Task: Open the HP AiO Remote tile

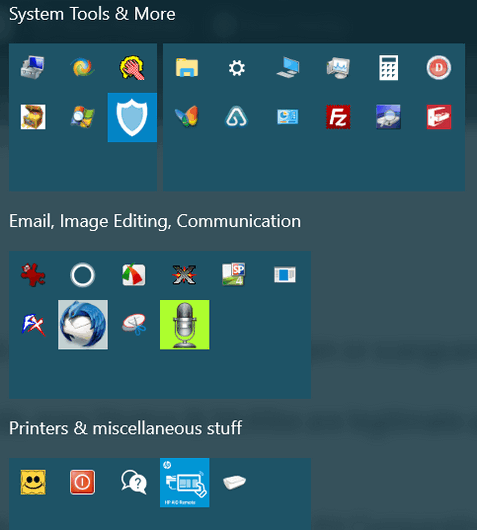Action: (x=185, y=483)
